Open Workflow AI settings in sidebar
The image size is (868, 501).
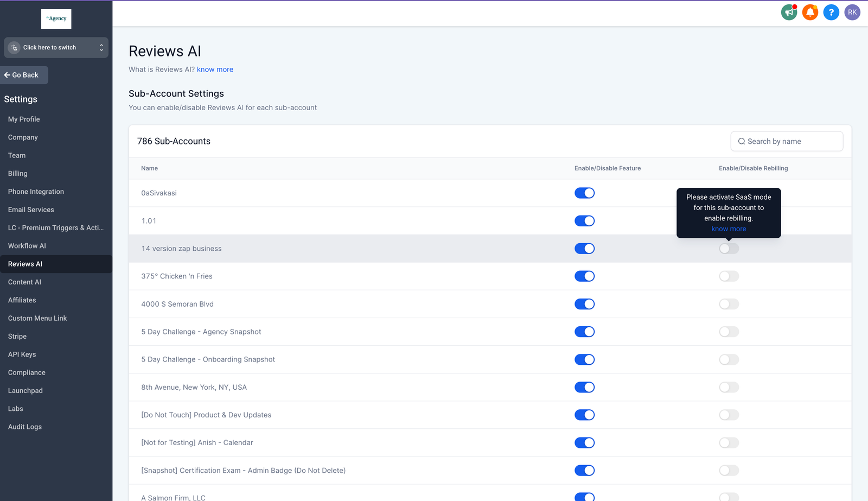[x=27, y=246]
